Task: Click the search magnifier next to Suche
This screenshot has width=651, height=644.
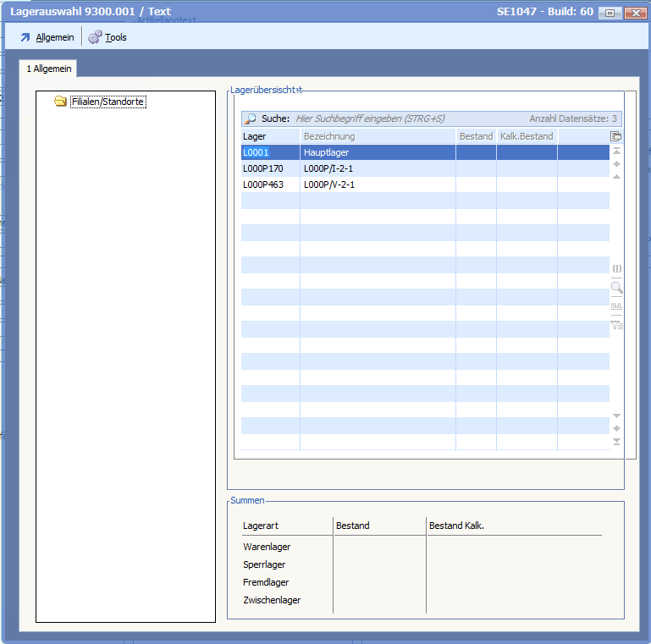Action: pos(251,119)
